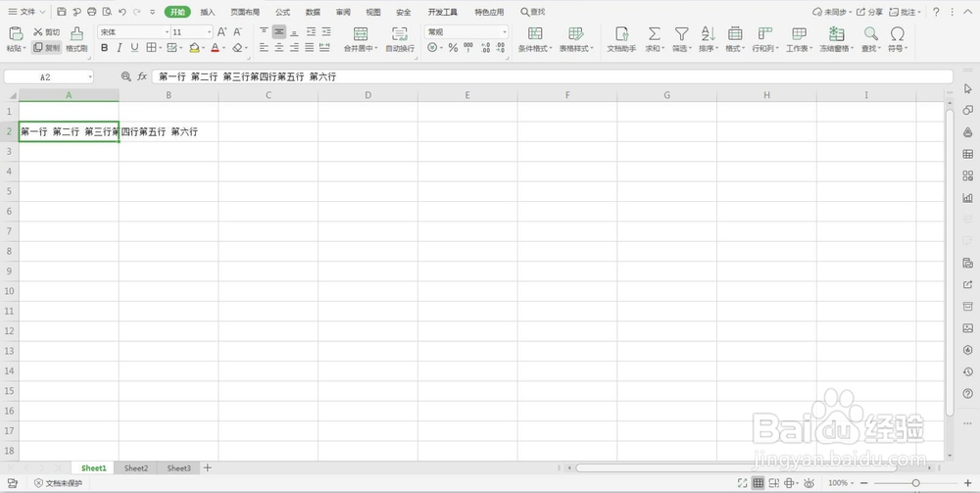Click the help question mark icon
The width and height of the screenshot is (980, 493).
(x=936, y=12)
